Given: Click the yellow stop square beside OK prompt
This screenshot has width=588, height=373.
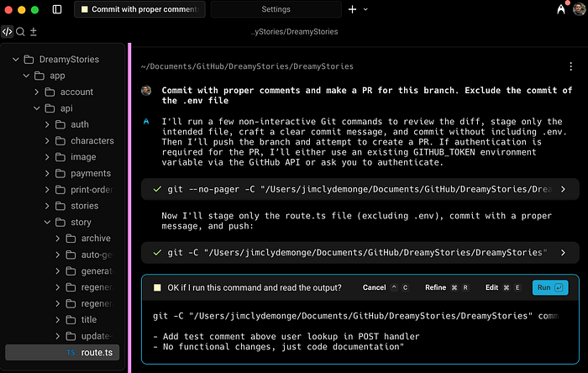Looking at the screenshot, I should pyautogui.click(x=157, y=287).
